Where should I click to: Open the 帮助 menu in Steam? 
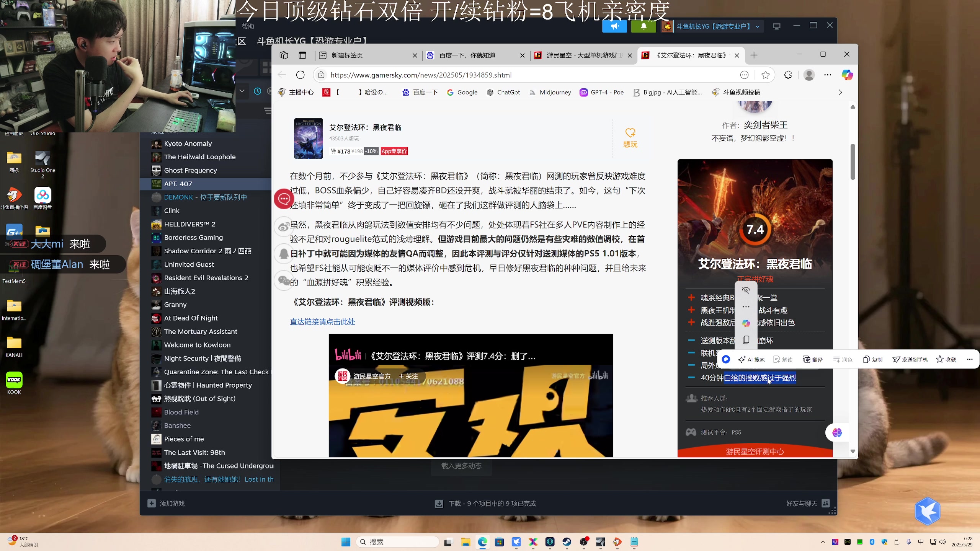coord(248,26)
